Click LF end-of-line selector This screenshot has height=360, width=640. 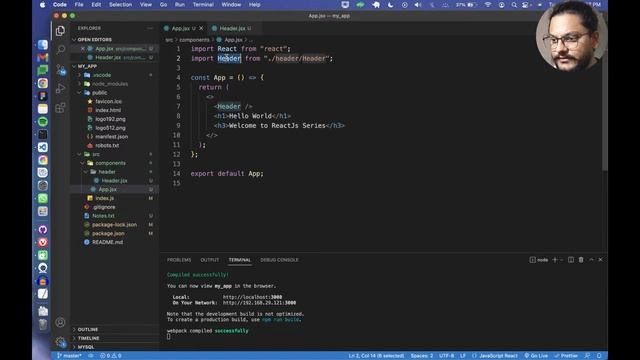click(x=463, y=356)
